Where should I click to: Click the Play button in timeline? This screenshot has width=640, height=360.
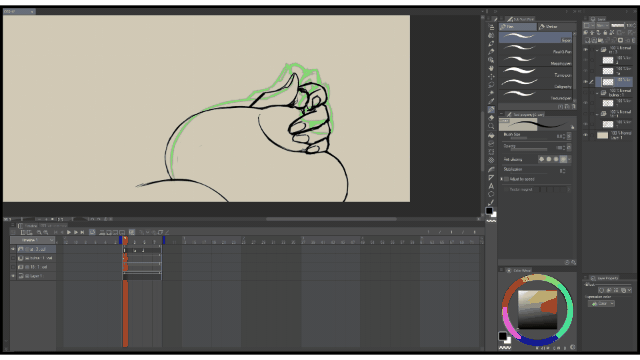(x=69, y=232)
